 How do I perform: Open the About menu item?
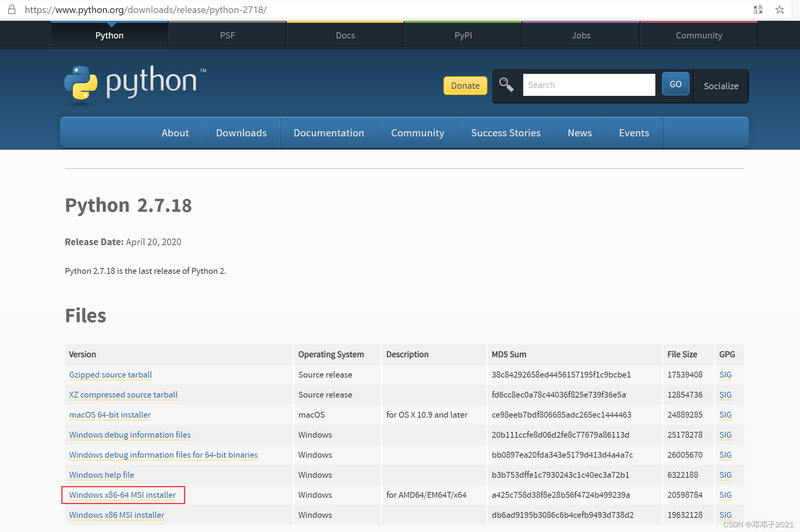(x=175, y=133)
